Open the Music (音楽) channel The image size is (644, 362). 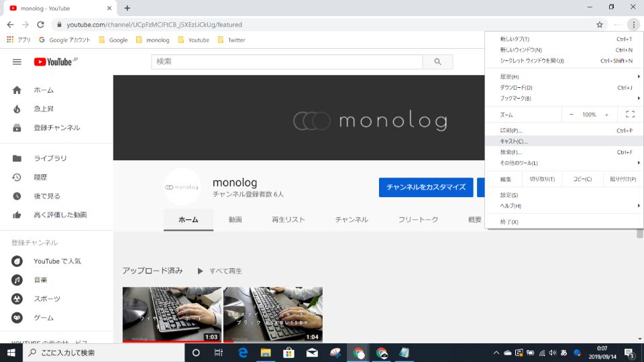(56, 280)
